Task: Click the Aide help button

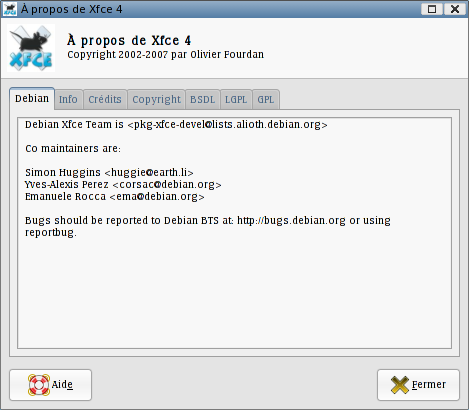Action: (x=50, y=385)
